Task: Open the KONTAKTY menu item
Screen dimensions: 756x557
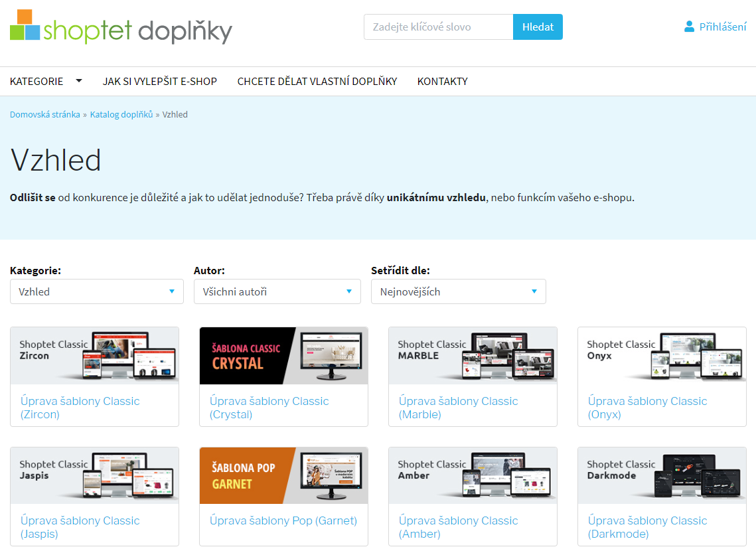Action: (x=442, y=81)
